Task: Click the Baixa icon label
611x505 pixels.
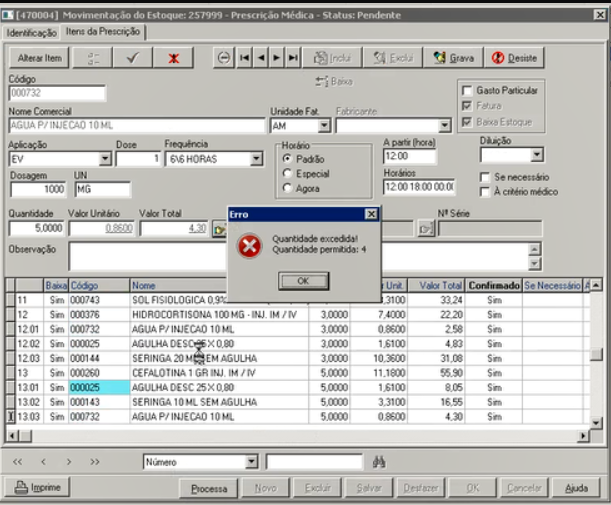Action: click(334, 81)
